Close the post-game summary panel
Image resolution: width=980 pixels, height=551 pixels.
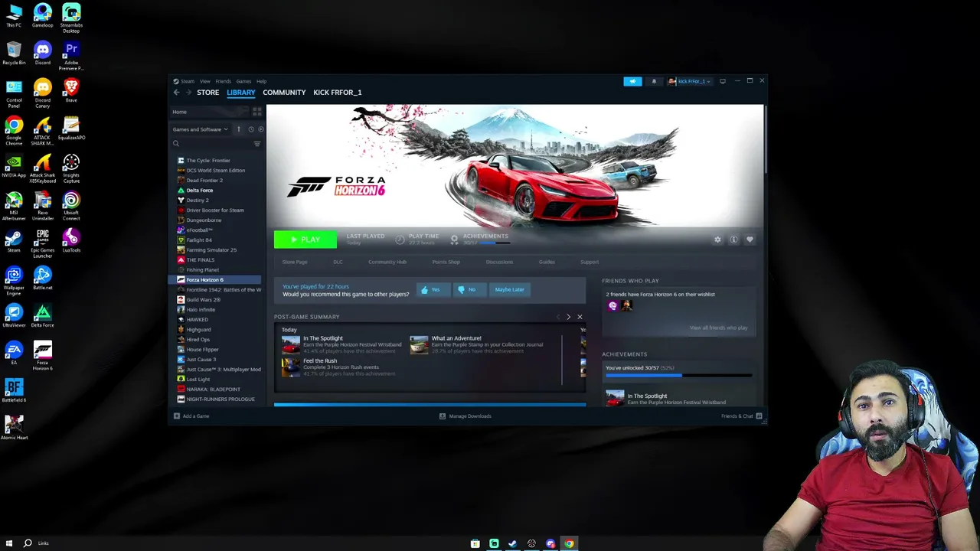[580, 317]
